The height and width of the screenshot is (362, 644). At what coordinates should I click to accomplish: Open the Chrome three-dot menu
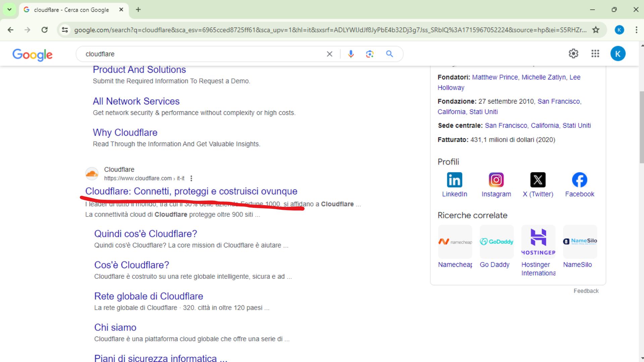(x=636, y=30)
